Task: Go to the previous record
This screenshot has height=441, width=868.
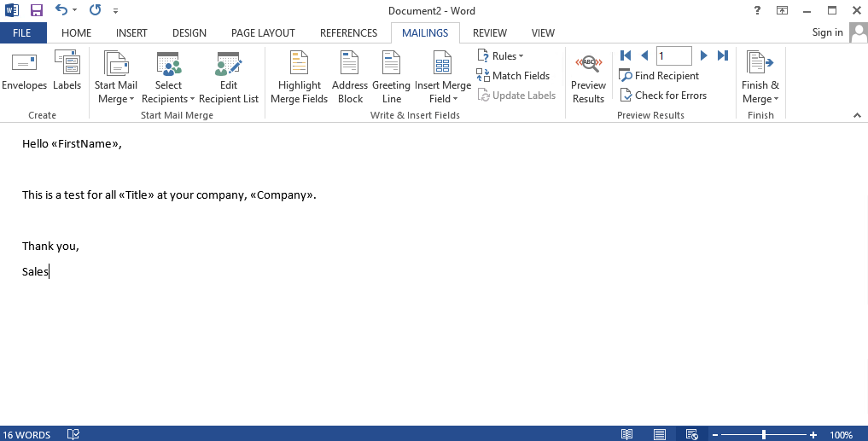Action: 644,55
